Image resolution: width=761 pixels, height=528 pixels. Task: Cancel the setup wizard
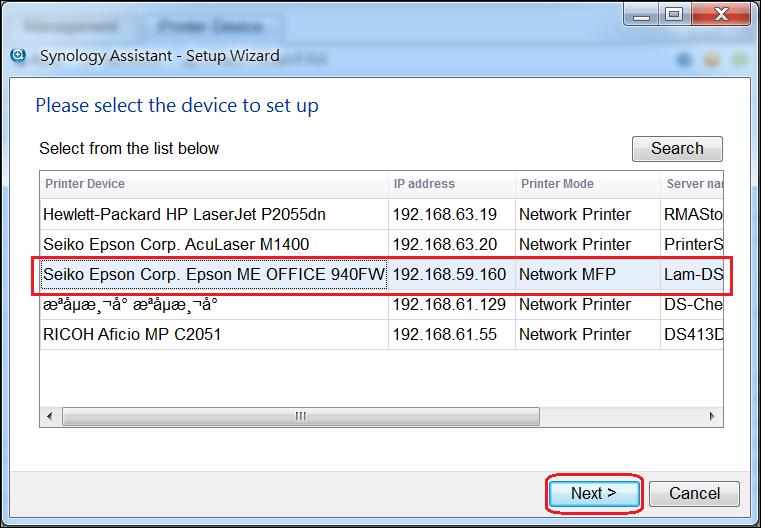(694, 493)
